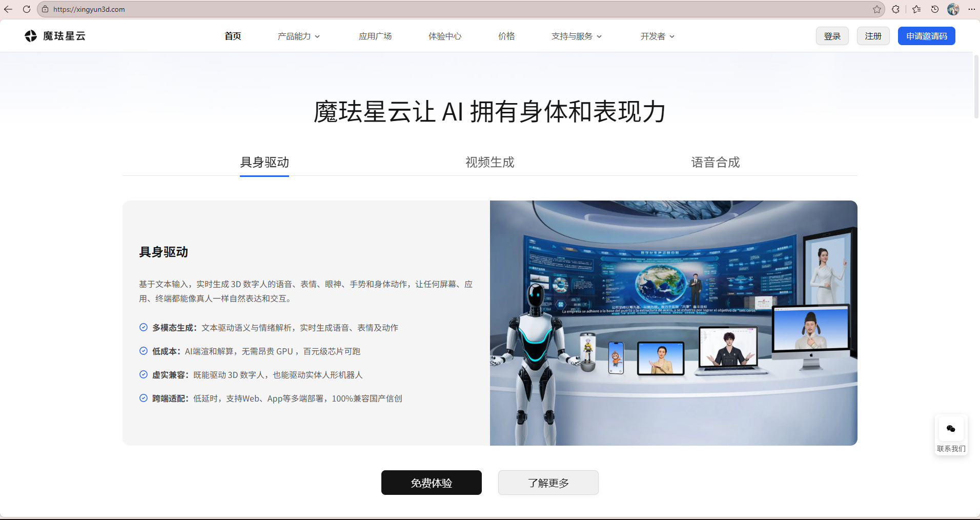Viewport: 980px width, 520px height.
Task: Click the 免费体验 button
Action: pyautogui.click(x=431, y=483)
